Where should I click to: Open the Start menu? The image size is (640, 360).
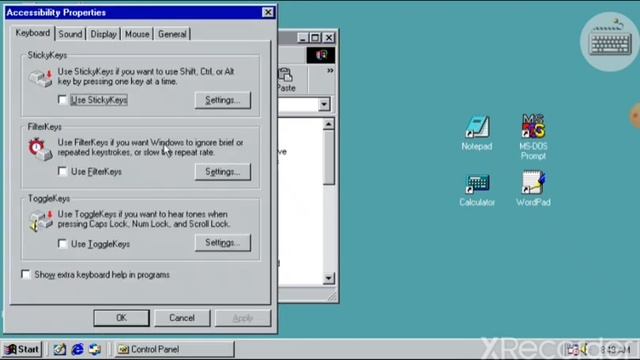coord(22,349)
